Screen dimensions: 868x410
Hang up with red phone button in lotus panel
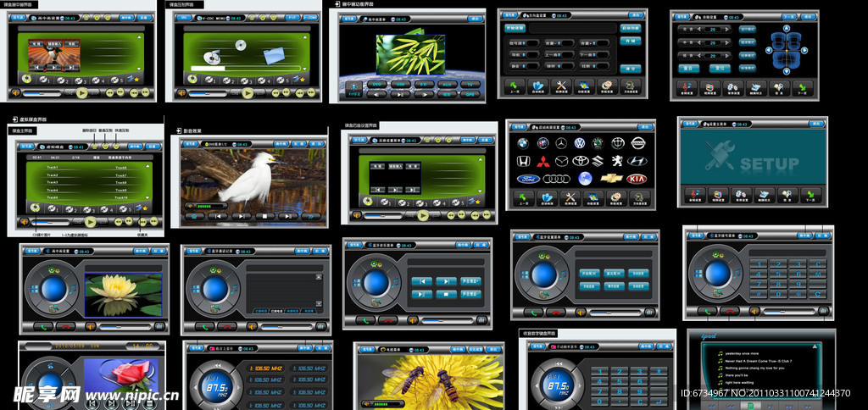click(66, 326)
